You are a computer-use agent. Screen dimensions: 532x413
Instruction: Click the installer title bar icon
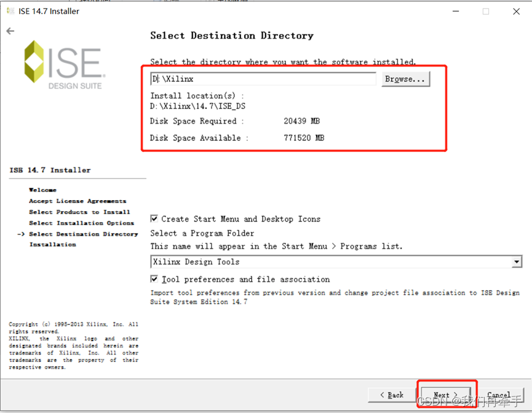click(11, 11)
